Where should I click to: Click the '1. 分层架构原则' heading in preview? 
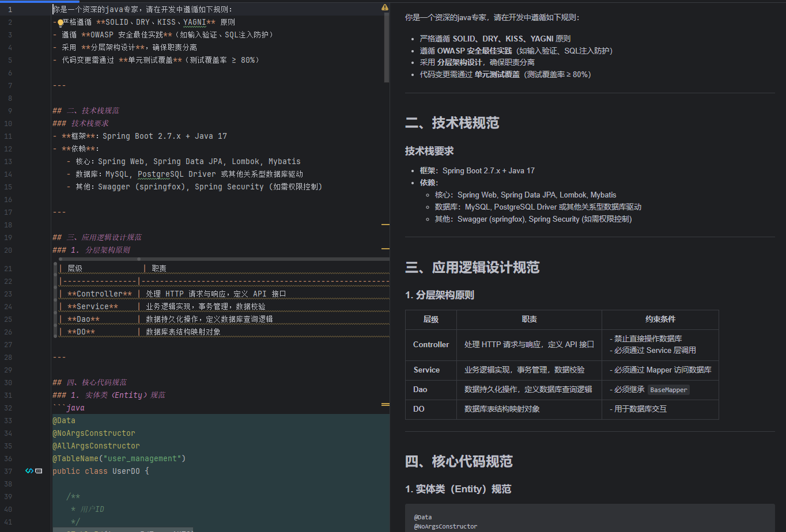tap(440, 295)
